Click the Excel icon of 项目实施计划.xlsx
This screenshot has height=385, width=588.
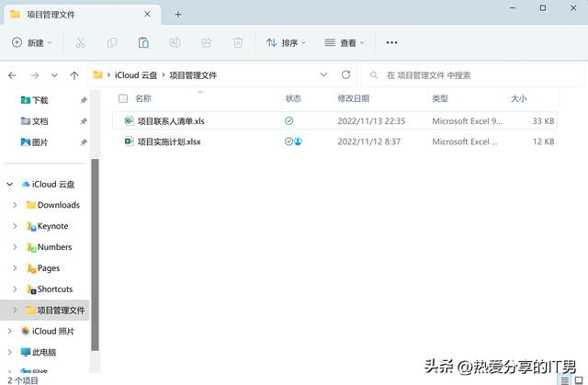[x=129, y=142]
